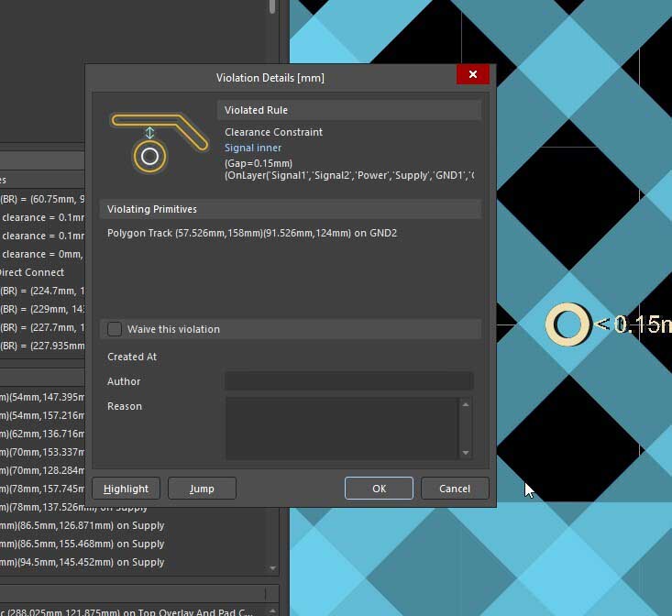
Task: Open the Signal inner rule link
Action: click(253, 148)
